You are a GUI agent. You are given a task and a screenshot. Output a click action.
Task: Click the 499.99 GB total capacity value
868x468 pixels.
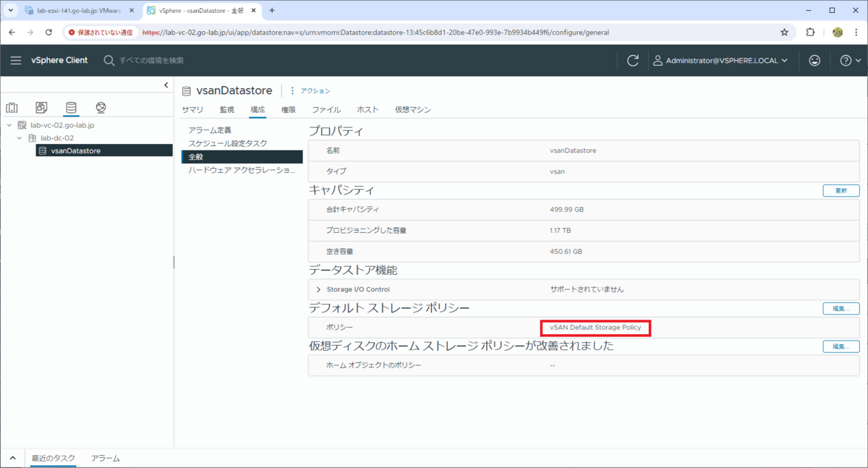[566, 210]
